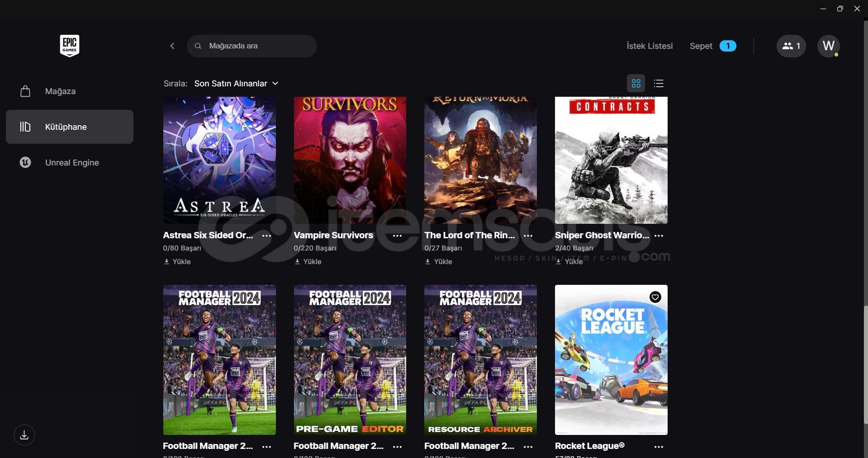Click the Rocket League® title text

590,446
